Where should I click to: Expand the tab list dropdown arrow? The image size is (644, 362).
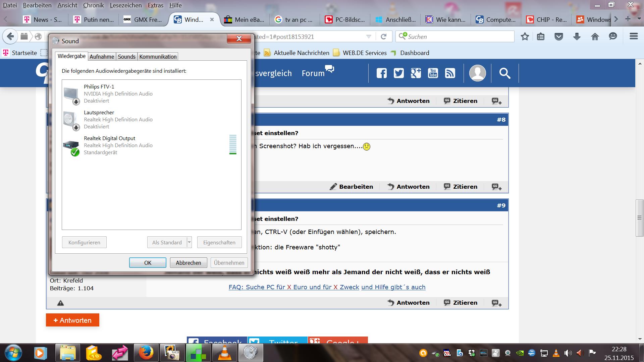pyautogui.click(x=638, y=19)
